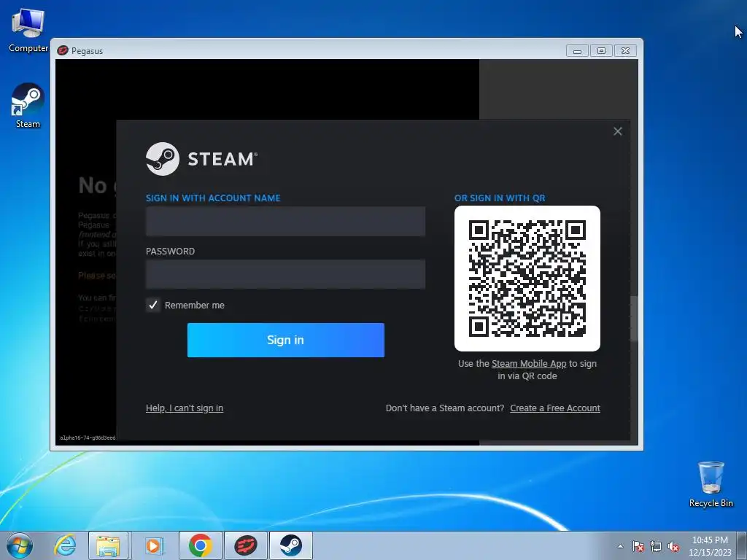Open the Create a Free Account link

555,408
